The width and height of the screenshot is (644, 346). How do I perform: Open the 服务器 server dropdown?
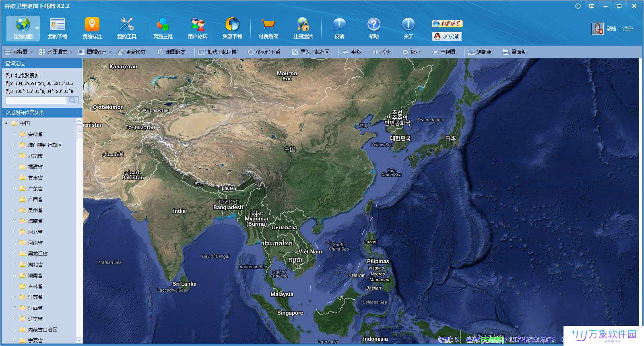(x=19, y=52)
